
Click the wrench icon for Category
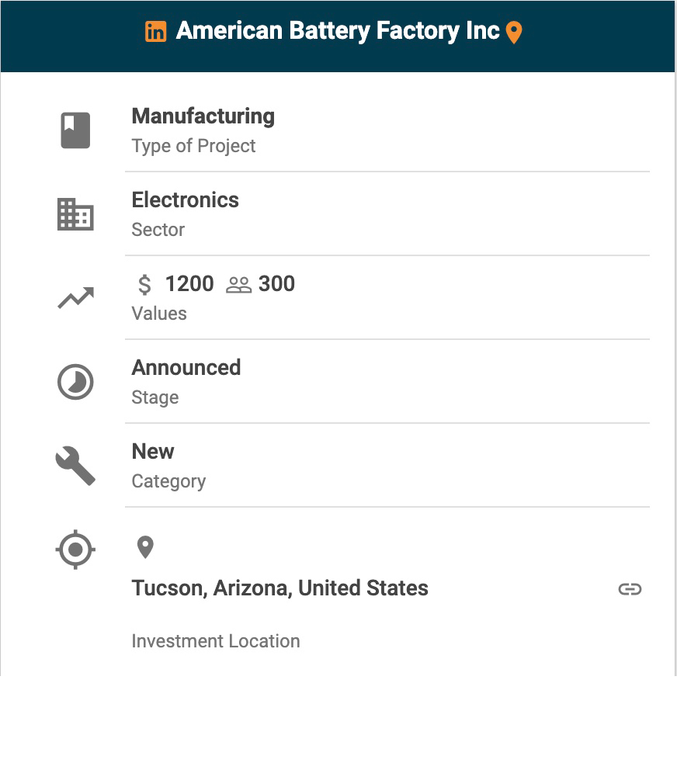(75, 466)
